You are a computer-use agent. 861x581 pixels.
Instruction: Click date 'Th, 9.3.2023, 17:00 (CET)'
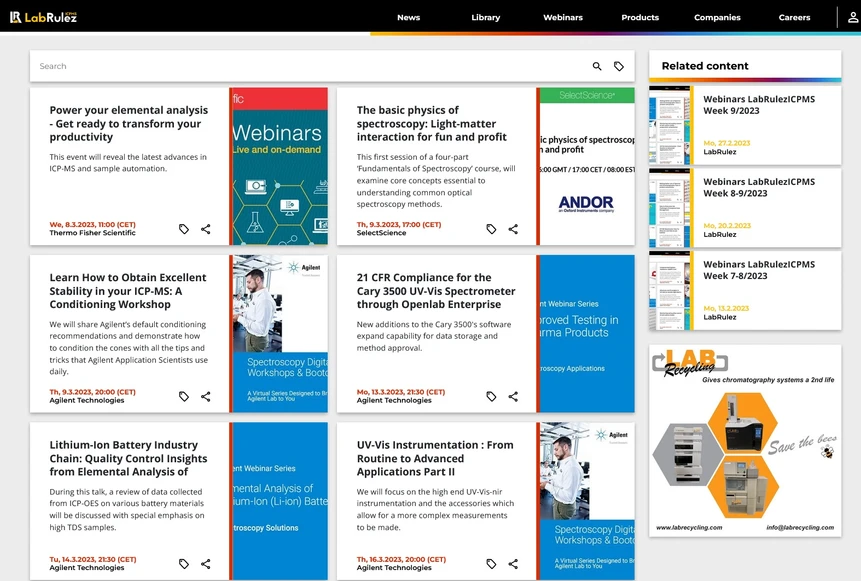pyautogui.click(x=399, y=225)
